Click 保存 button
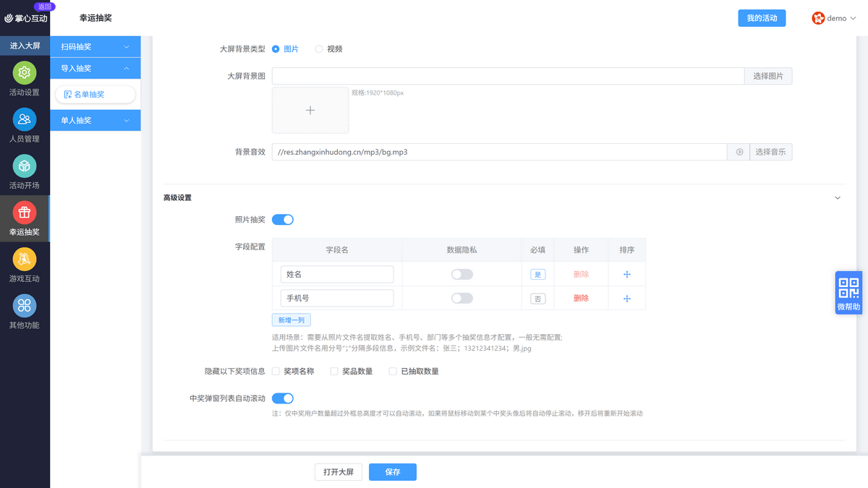Viewport: 868px width, 488px height. coord(393,472)
